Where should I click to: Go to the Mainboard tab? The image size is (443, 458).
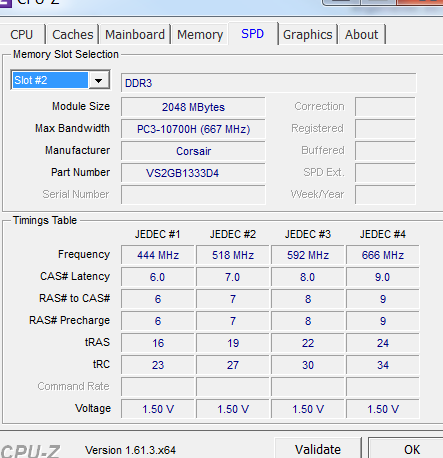(x=135, y=35)
